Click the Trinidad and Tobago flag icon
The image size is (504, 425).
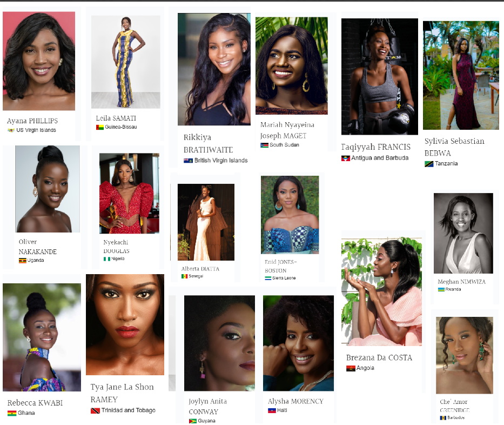pos(95,411)
